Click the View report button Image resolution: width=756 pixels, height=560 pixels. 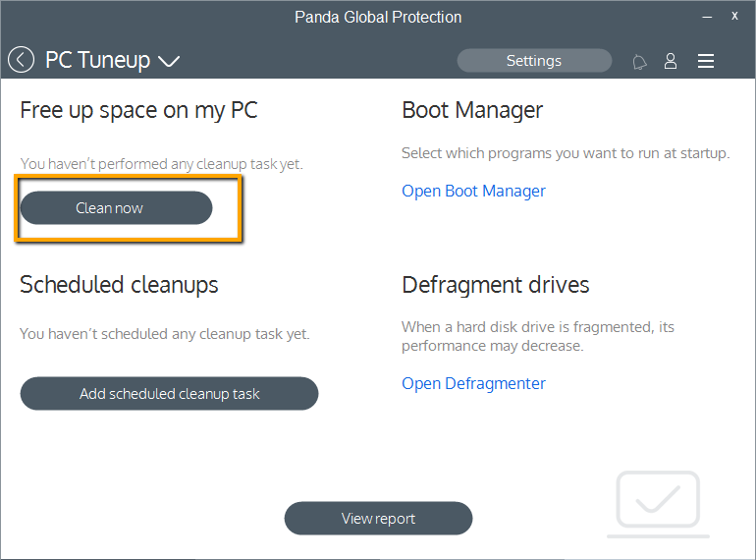(378, 518)
